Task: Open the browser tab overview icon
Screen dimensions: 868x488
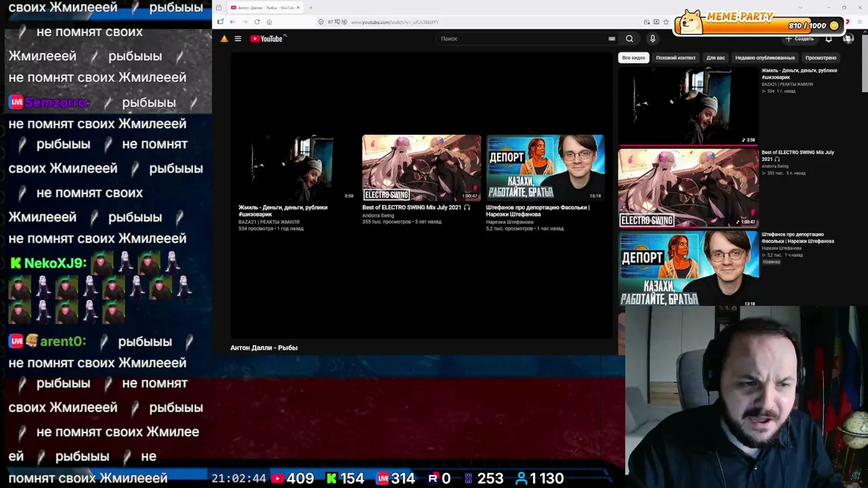Action: coord(218,7)
